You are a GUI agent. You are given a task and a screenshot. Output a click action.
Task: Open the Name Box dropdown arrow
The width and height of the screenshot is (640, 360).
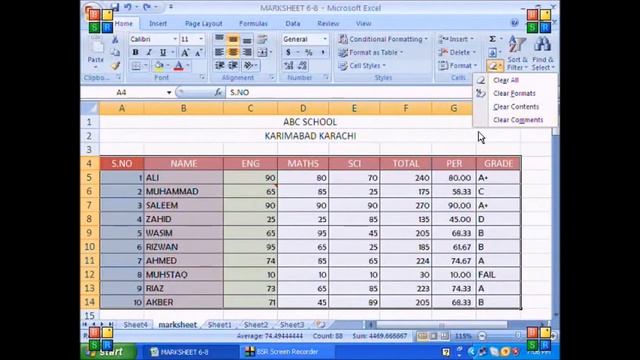coord(169,93)
